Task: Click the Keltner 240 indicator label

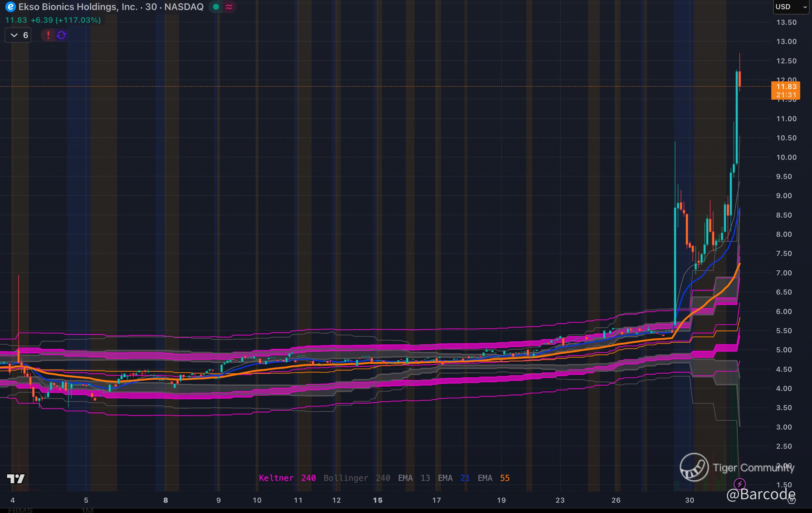Action: point(287,478)
